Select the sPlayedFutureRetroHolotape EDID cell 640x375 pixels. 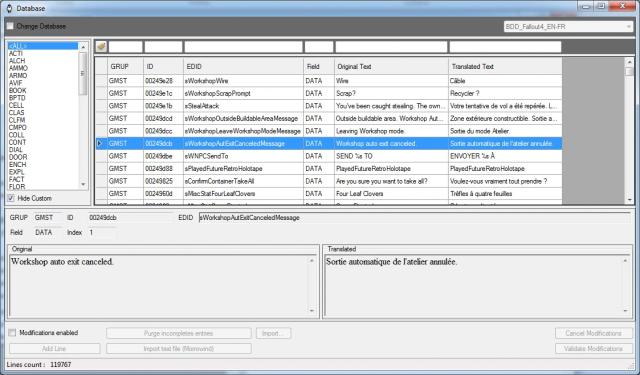(243, 169)
